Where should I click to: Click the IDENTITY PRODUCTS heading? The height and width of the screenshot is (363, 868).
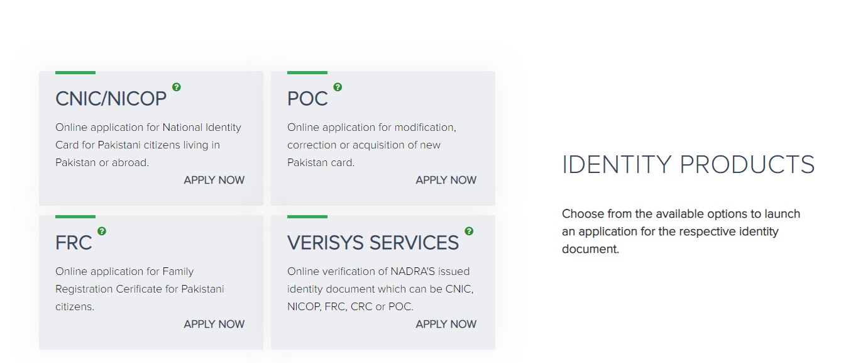coord(688,165)
